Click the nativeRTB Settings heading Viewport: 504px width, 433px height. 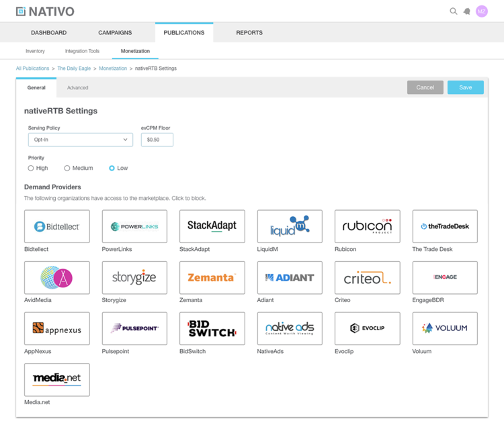click(x=60, y=111)
